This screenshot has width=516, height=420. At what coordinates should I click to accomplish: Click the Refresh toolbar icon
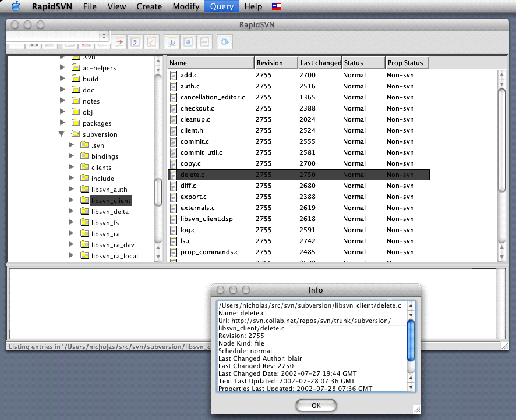point(225,42)
